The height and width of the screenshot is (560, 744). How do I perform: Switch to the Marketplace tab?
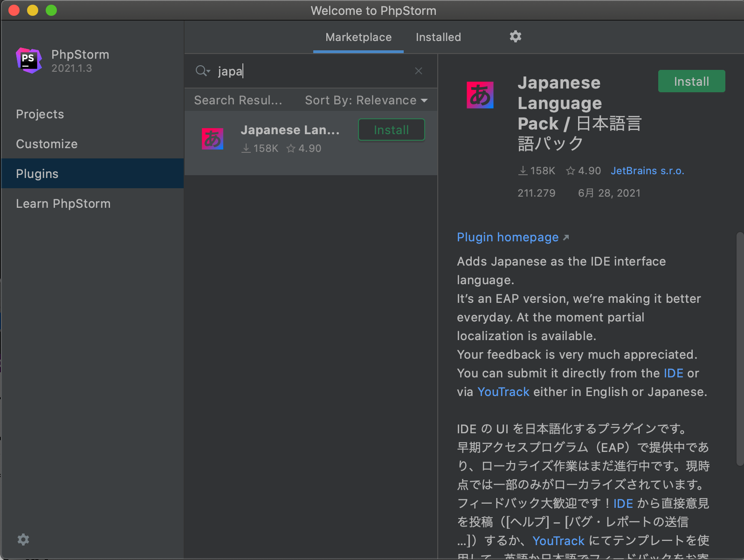click(358, 37)
